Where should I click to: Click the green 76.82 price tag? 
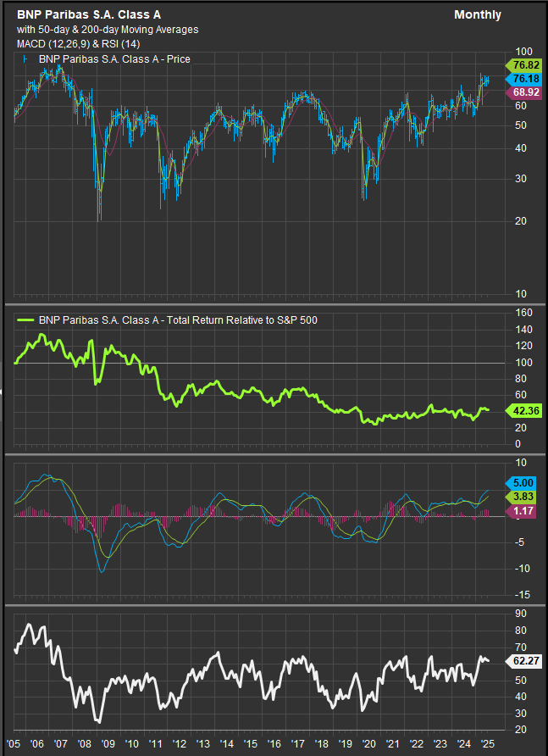[x=523, y=64]
